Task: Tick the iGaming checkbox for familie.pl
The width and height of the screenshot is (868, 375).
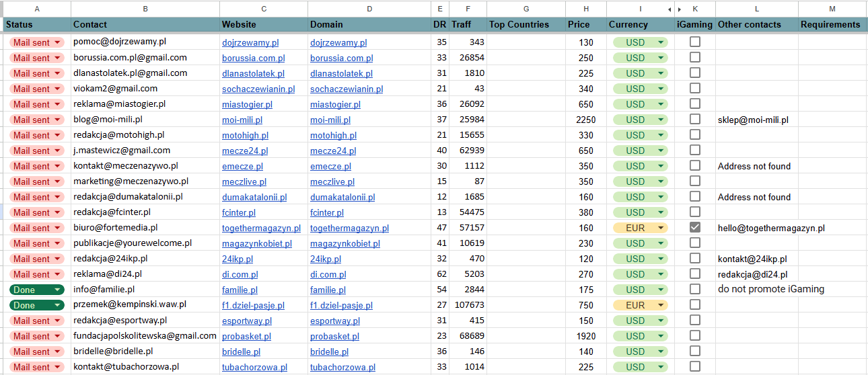Action: [x=695, y=289]
